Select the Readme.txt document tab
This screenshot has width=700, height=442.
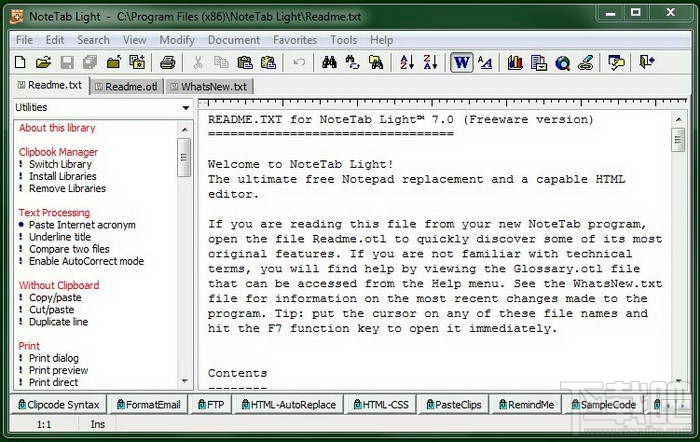[50, 85]
